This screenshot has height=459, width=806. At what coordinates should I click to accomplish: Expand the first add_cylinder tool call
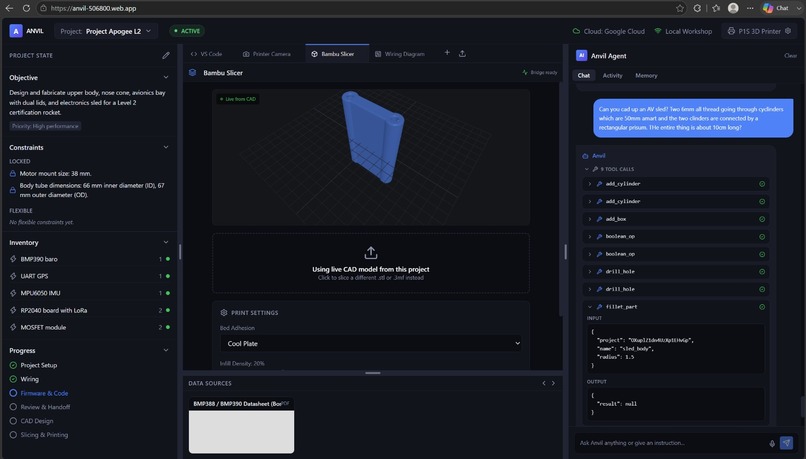click(590, 184)
